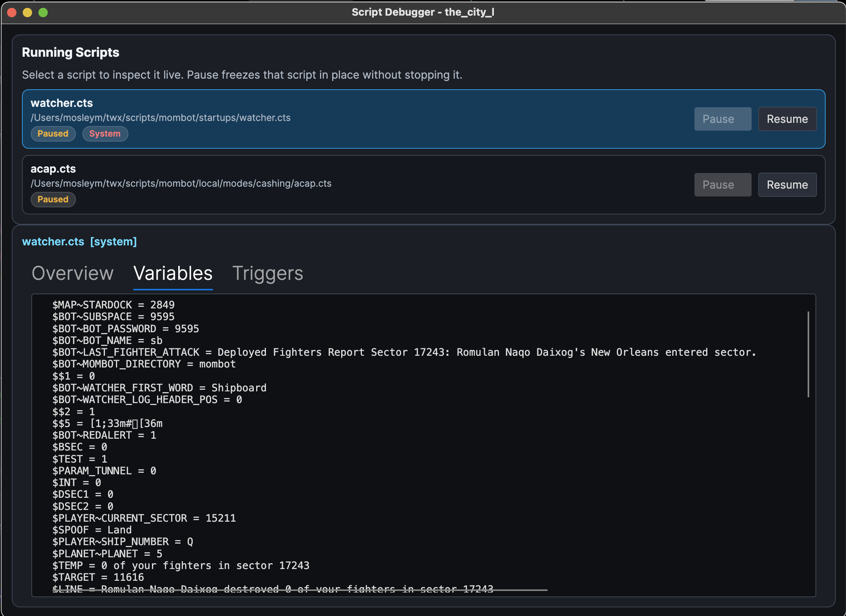The image size is (846, 616).
Task: Click the watcher.cts file path text
Action: [161, 118]
